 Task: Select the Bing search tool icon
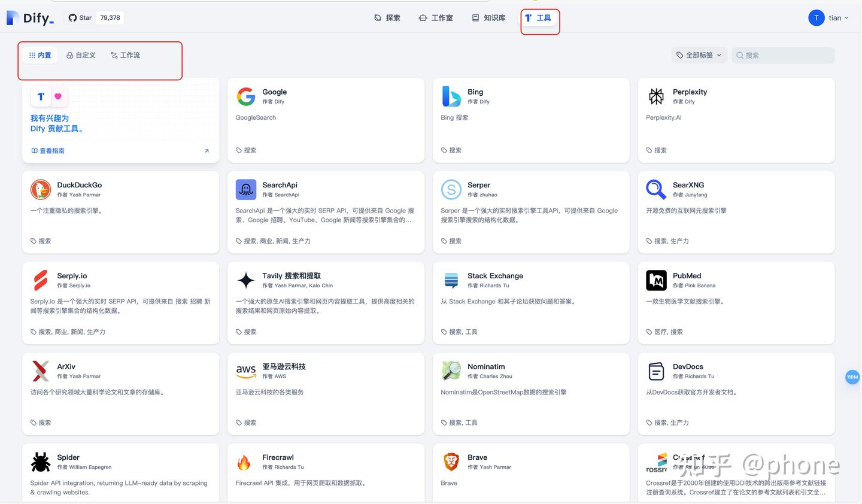click(x=451, y=96)
